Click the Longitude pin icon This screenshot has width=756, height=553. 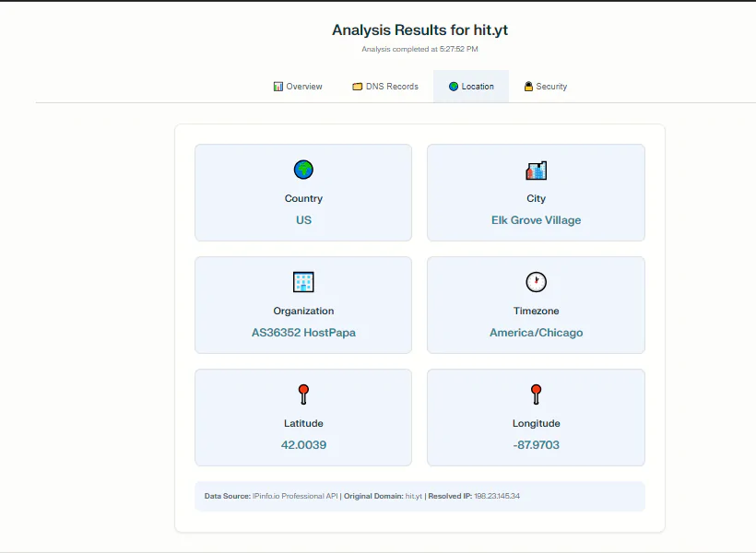click(x=536, y=394)
